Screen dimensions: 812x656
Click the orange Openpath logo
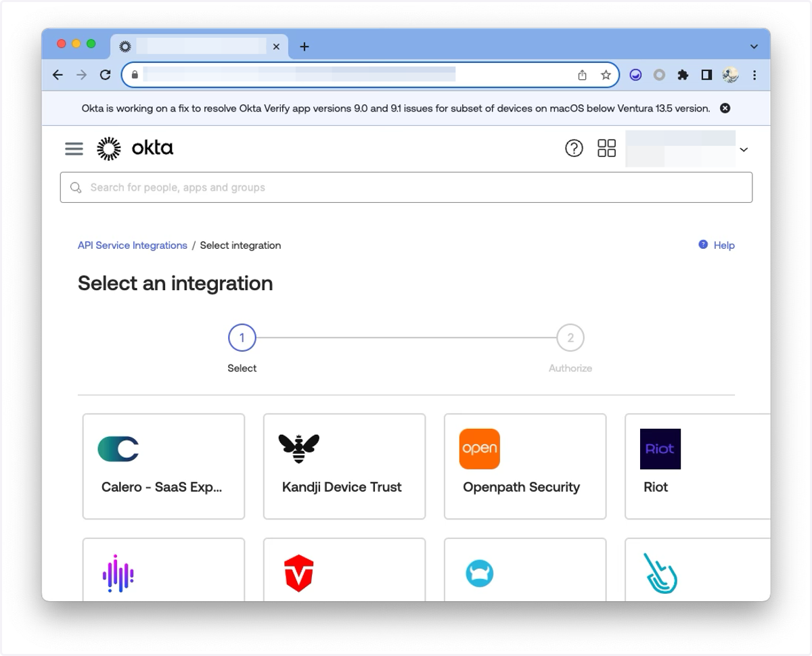pyautogui.click(x=479, y=449)
